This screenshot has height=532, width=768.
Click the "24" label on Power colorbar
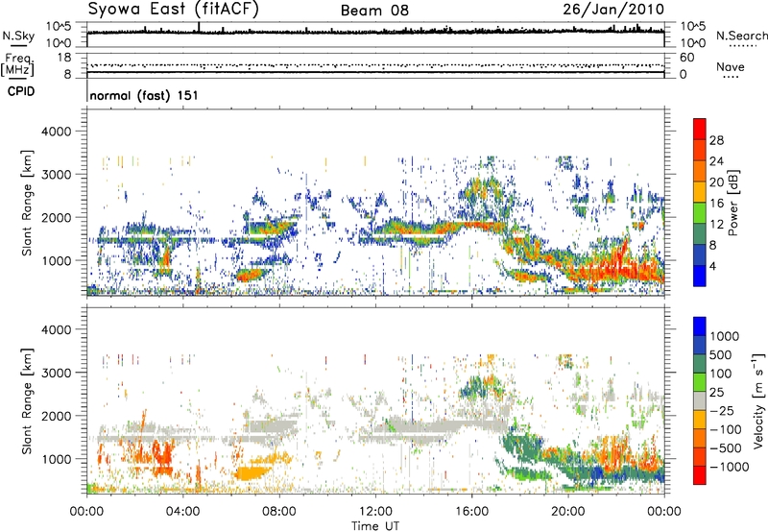(x=716, y=161)
